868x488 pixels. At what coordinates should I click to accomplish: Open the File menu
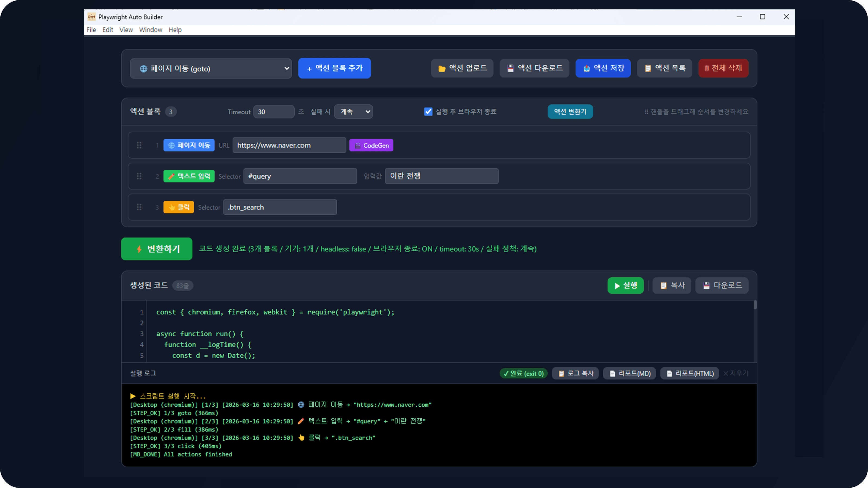click(x=91, y=30)
